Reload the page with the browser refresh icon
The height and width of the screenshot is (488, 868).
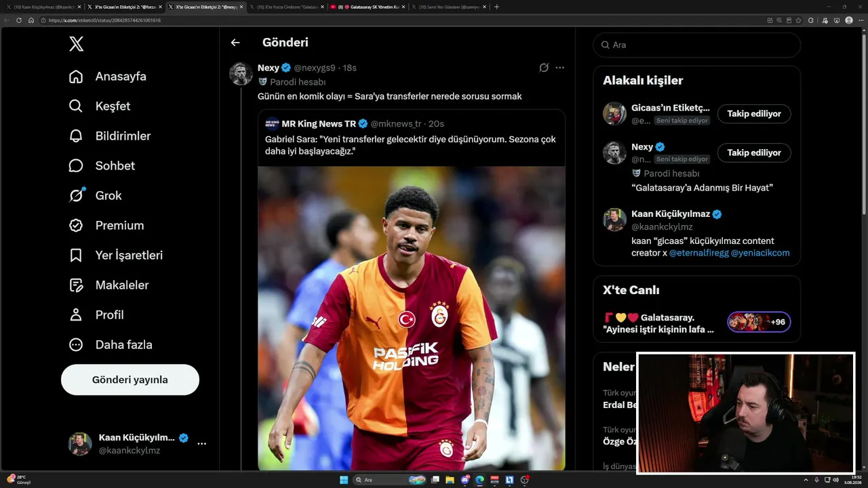[x=19, y=20]
